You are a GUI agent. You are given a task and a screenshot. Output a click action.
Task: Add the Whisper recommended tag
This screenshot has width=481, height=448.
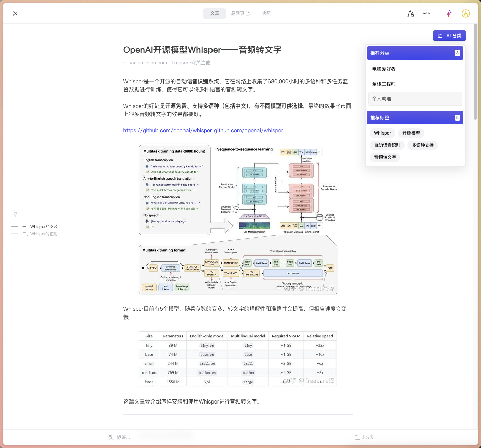coord(382,133)
